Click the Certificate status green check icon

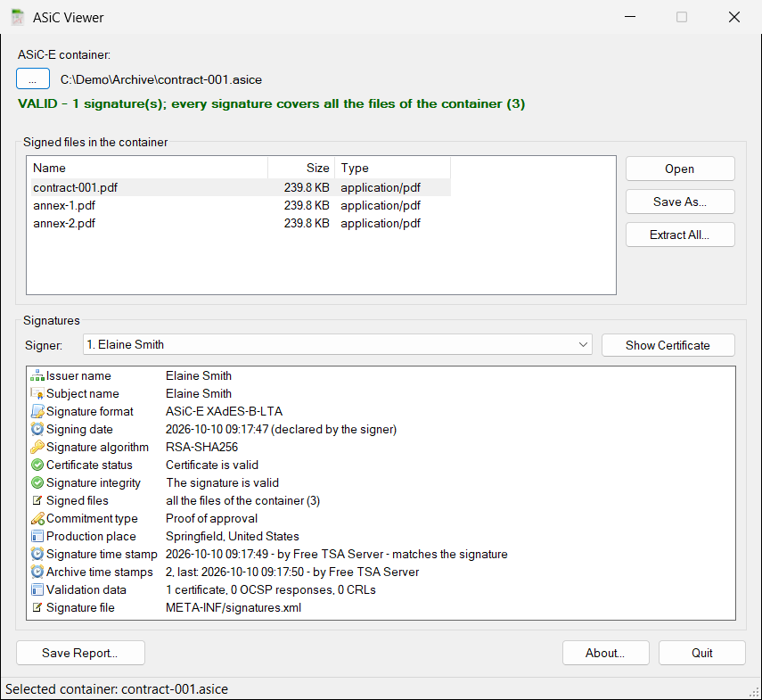tap(37, 465)
